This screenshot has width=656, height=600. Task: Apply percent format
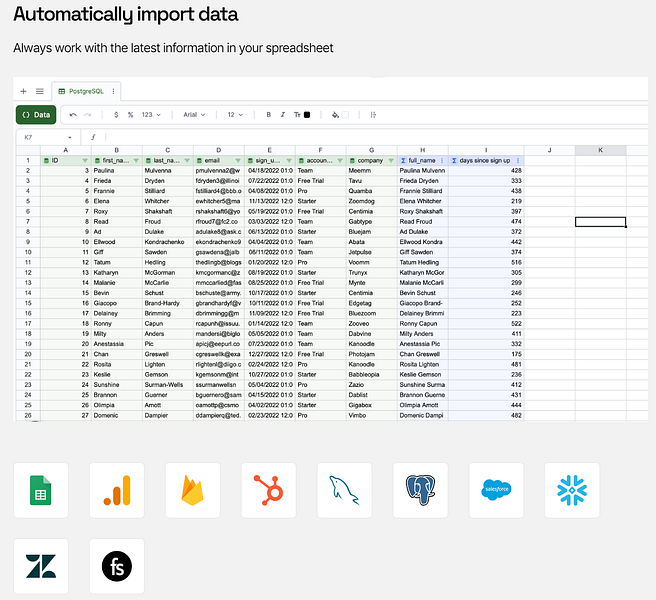pos(131,115)
